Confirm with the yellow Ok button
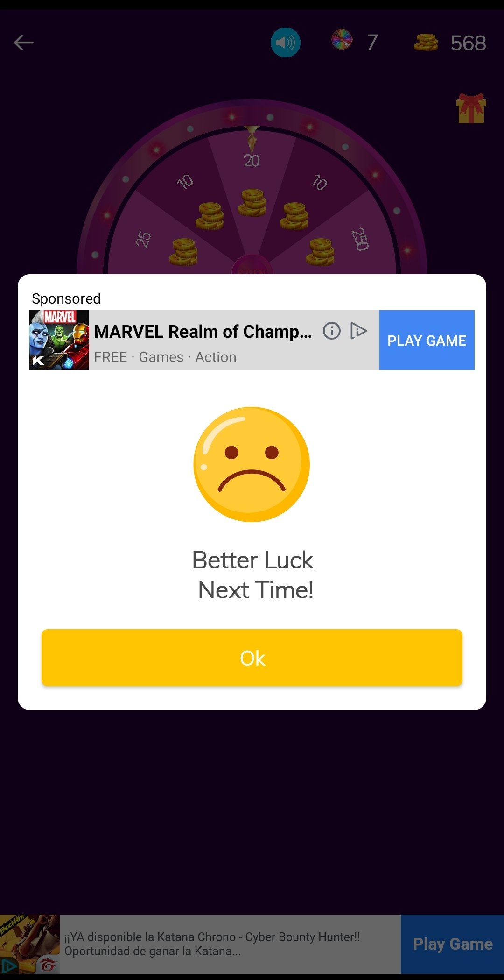Screen dimensions: 504x980 252,658
